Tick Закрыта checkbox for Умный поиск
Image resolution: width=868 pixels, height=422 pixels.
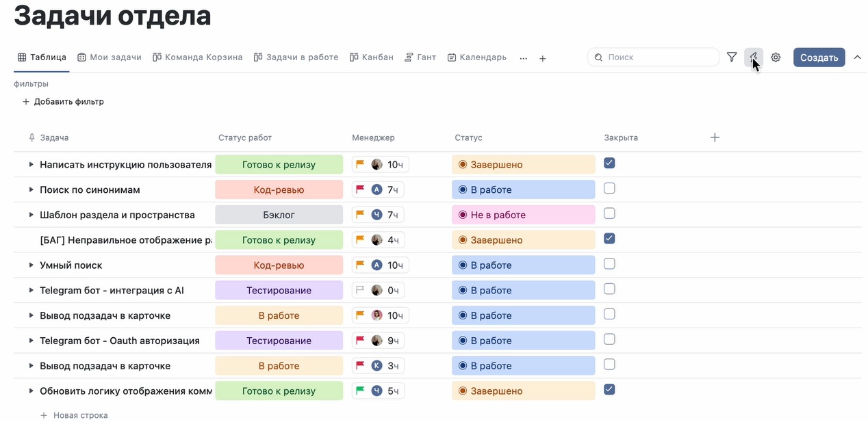[609, 264]
